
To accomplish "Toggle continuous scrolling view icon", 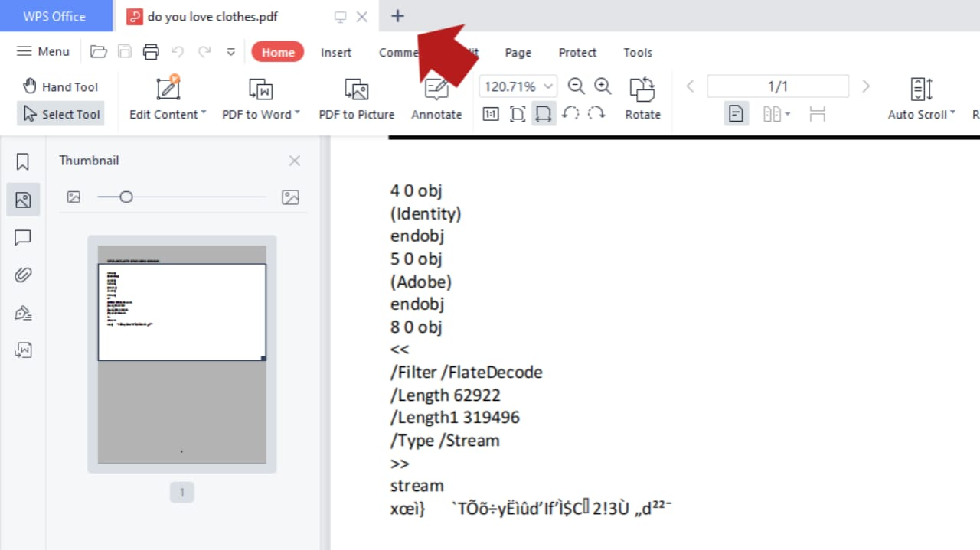I will click(x=818, y=114).
